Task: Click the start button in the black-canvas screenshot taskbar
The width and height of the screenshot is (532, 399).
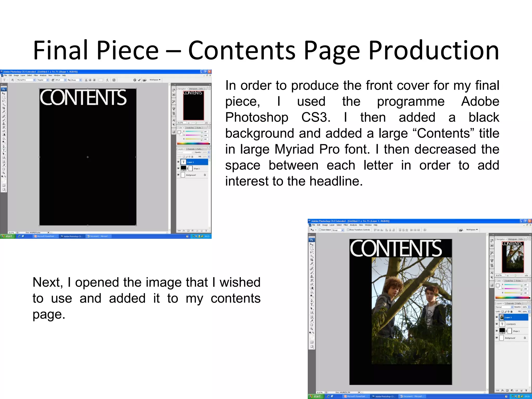Action: click(x=7, y=236)
